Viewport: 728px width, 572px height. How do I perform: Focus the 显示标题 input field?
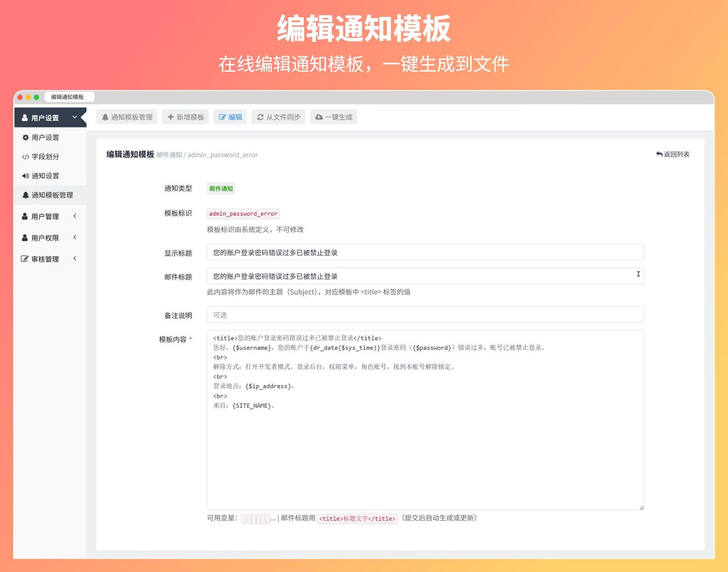pos(425,252)
